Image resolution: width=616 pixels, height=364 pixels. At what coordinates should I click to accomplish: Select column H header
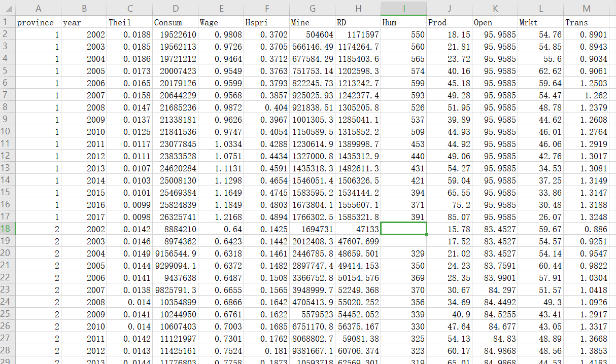[x=358, y=8]
